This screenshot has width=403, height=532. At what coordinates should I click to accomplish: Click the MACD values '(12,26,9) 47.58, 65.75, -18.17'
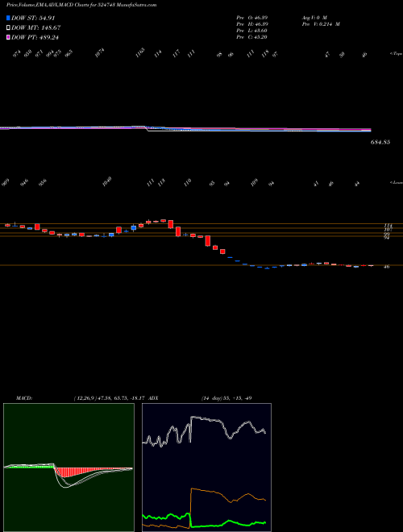point(108,398)
